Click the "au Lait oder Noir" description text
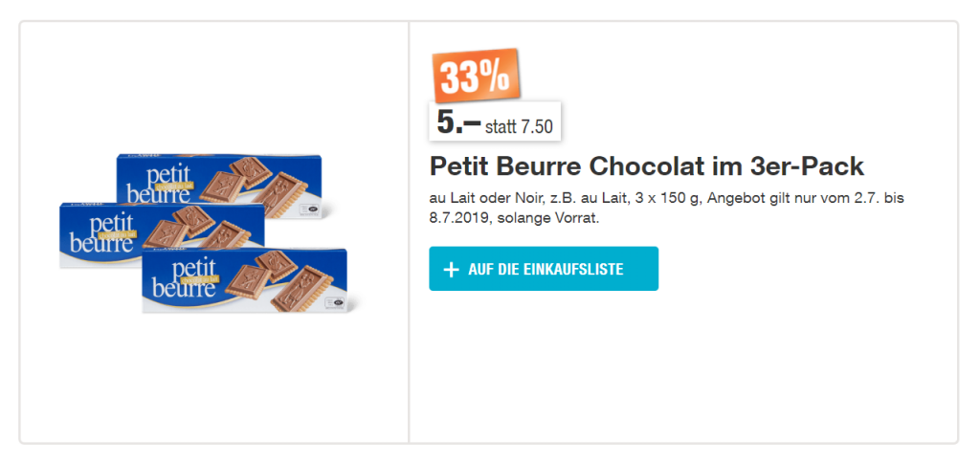Image resolution: width=980 pixels, height=463 pixels. pos(479,198)
